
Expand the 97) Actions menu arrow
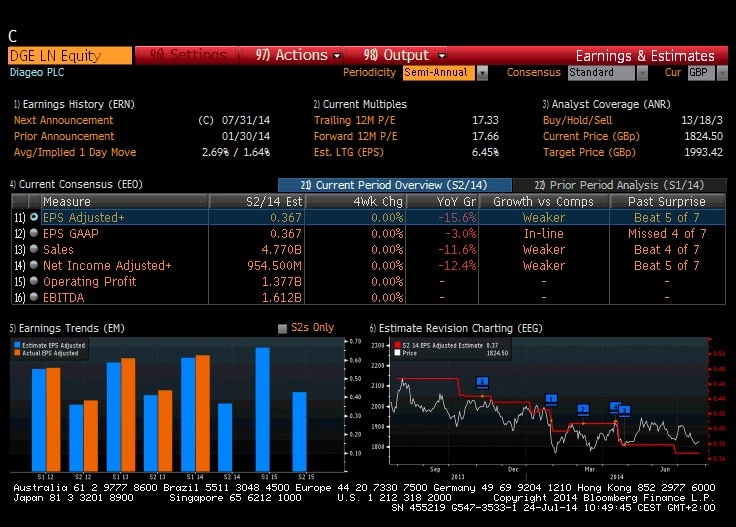337,56
